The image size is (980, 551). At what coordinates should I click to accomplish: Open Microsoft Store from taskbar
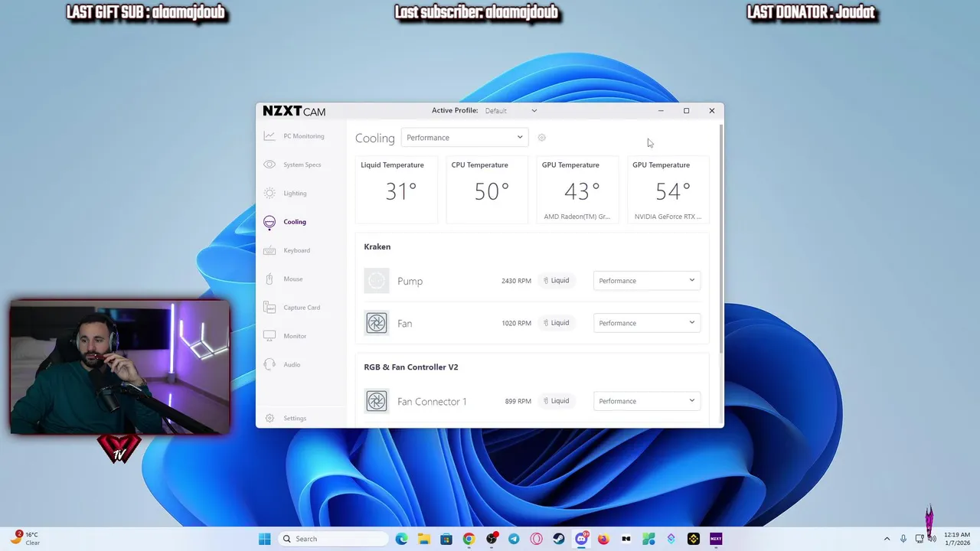(446, 539)
